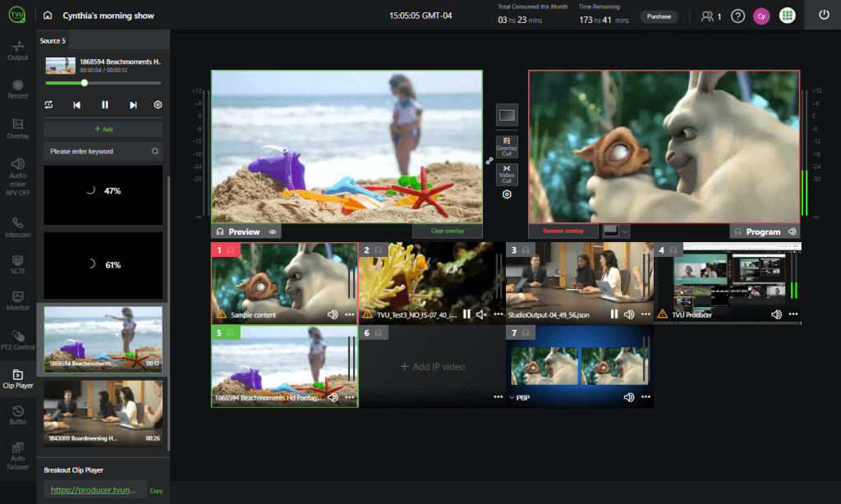The height and width of the screenshot is (504, 841).
Task: Open more options for TVU Producer source
Action: [793, 314]
